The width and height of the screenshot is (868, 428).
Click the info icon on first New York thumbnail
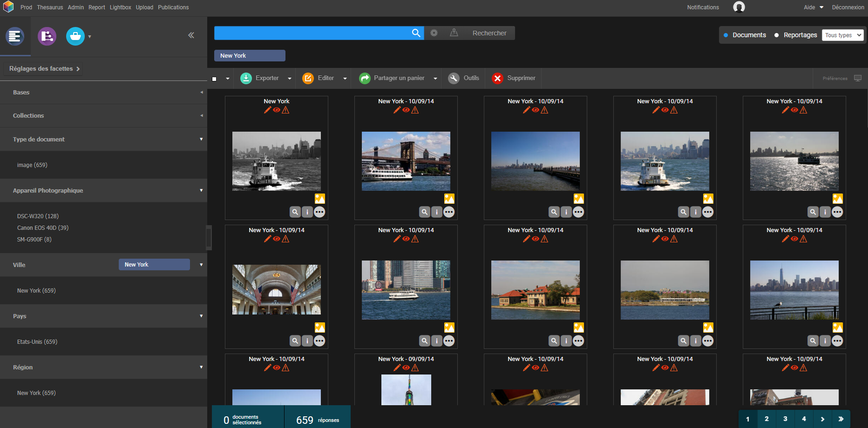(x=307, y=212)
